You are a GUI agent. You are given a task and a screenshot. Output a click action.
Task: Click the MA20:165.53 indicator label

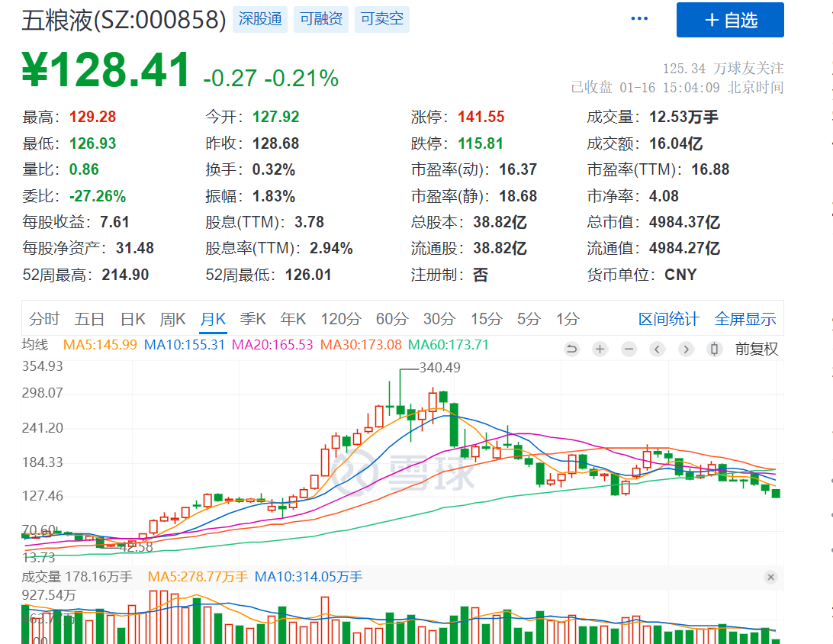click(272, 345)
